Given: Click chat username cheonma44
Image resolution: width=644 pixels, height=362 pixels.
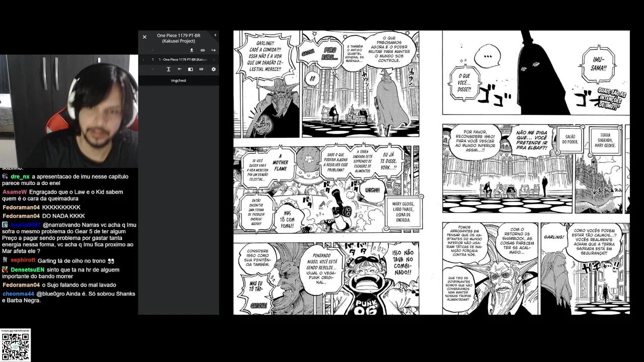Looking at the screenshot, I should click(18, 294).
